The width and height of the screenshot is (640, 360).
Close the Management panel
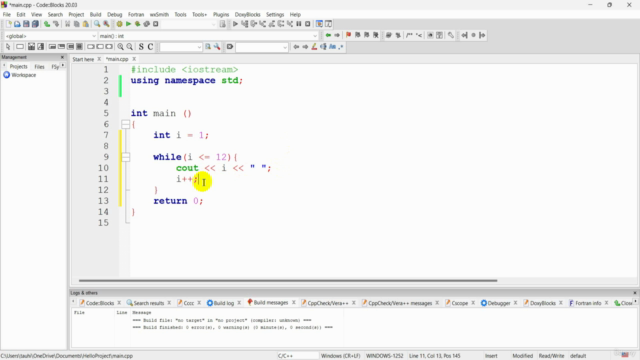(62, 57)
